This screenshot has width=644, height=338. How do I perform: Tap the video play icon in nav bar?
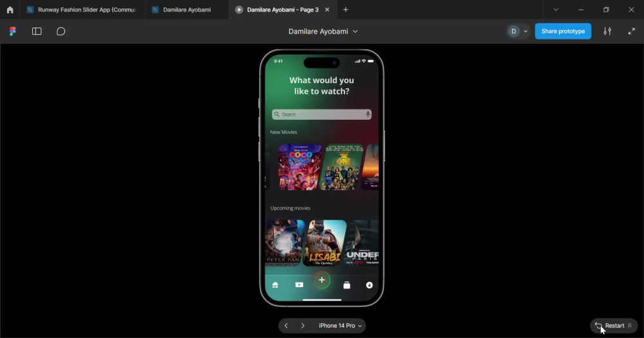click(x=299, y=285)
